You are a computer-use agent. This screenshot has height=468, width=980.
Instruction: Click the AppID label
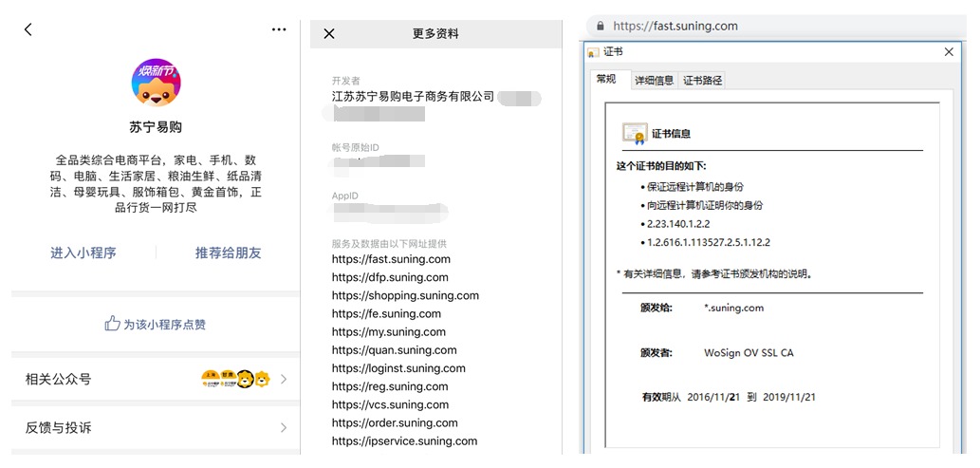pos(345,196)
